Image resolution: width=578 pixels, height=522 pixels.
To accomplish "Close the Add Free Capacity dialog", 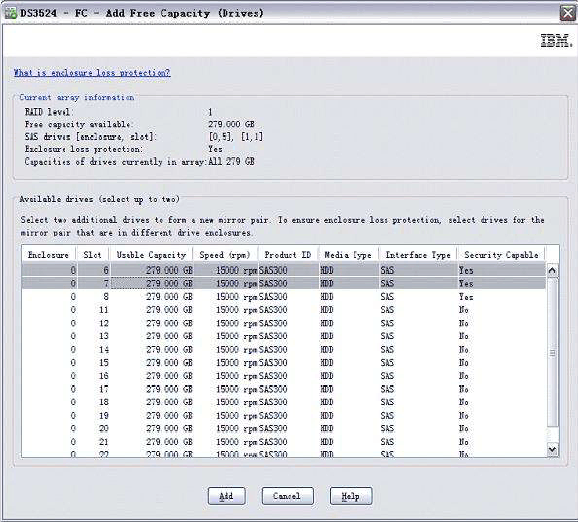I will point(568,13).
